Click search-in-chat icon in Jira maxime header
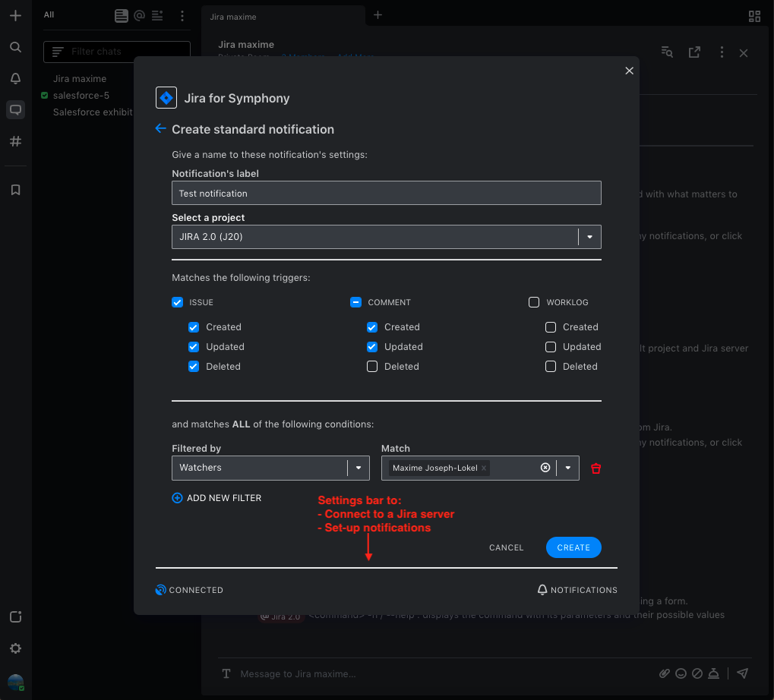 667,52
